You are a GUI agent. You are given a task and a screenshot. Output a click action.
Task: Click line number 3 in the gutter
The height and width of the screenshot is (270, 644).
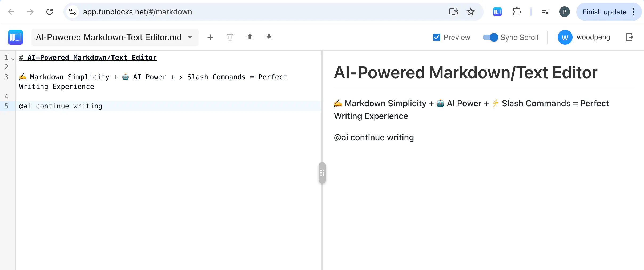pyautogui.click(x=6, y=77)
